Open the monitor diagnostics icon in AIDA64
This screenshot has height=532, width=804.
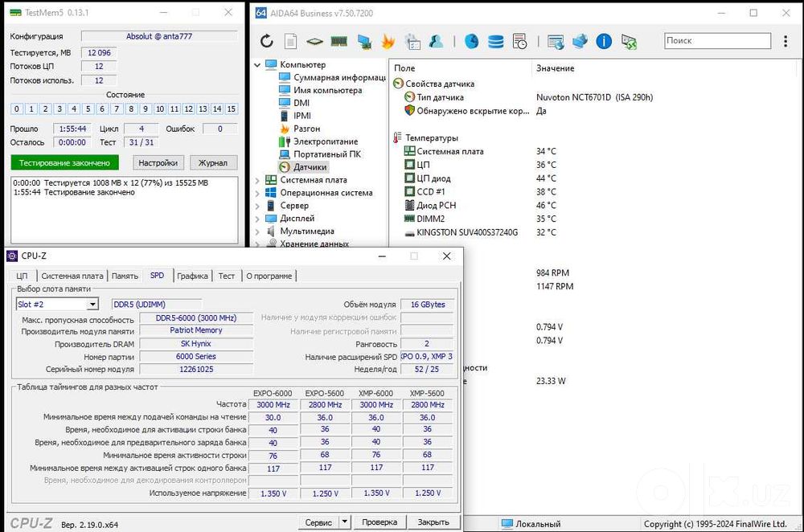(x=364, y=41)
